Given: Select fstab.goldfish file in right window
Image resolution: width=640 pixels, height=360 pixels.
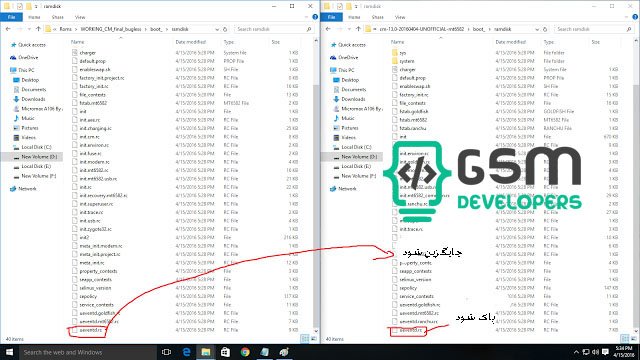Looking at the screenshot, I should point(414,111).
